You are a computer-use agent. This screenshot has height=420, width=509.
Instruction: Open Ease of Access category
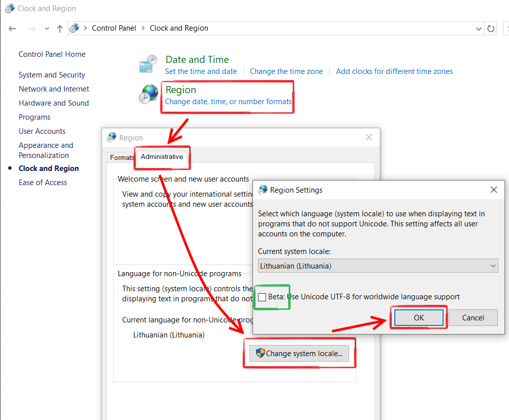click(x=43, y=183)
